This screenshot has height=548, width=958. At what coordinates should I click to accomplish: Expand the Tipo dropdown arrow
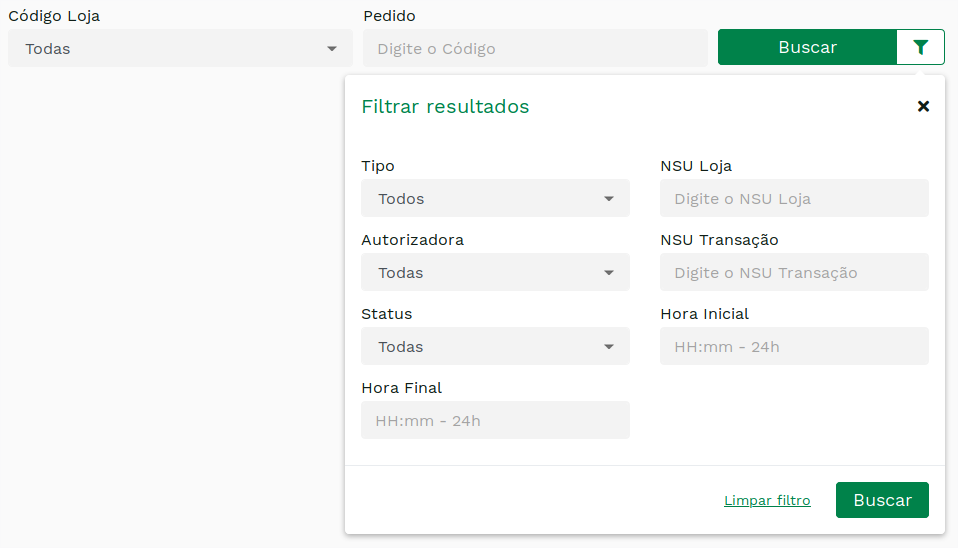tap(609, 199)
